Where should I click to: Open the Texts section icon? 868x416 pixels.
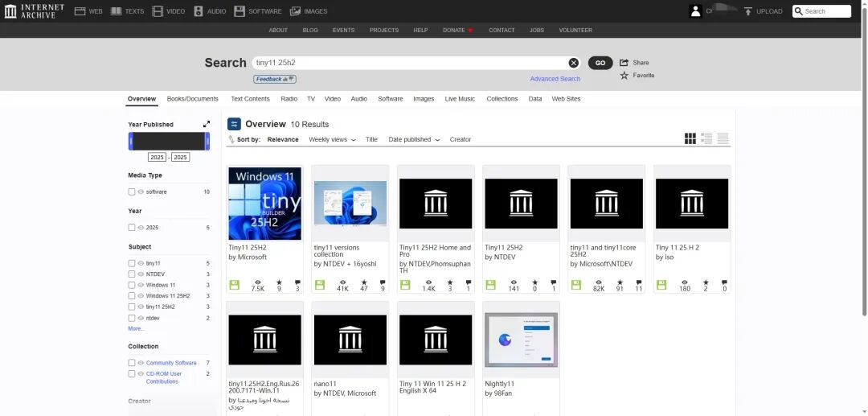coord(116,11)
